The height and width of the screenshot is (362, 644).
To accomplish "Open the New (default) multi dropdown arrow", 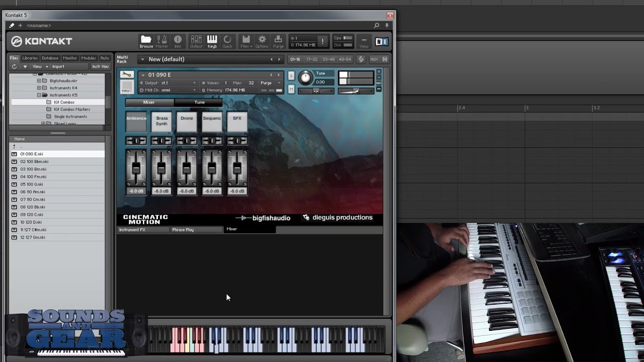I will coord(142,59).
